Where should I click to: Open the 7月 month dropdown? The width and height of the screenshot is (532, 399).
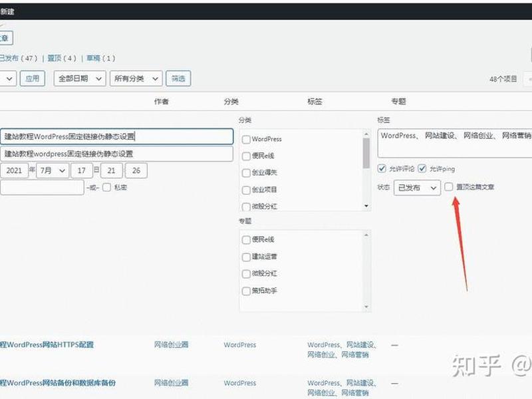(x=53, y=170)
